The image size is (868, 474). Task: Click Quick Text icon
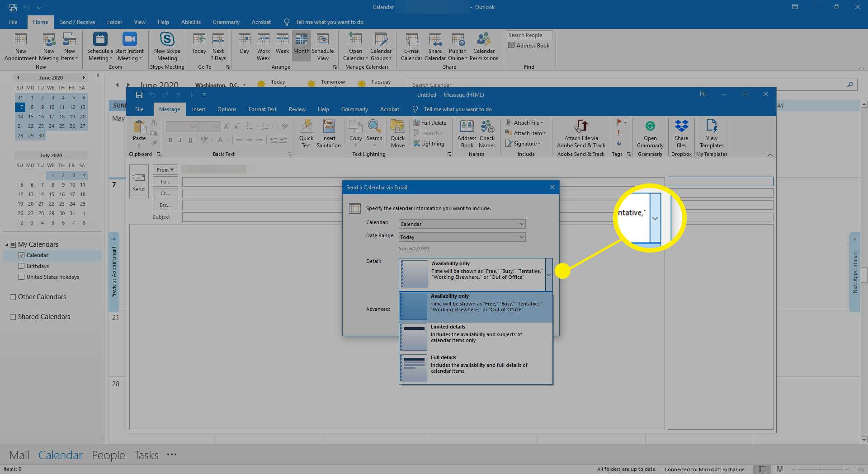(306, 133)
